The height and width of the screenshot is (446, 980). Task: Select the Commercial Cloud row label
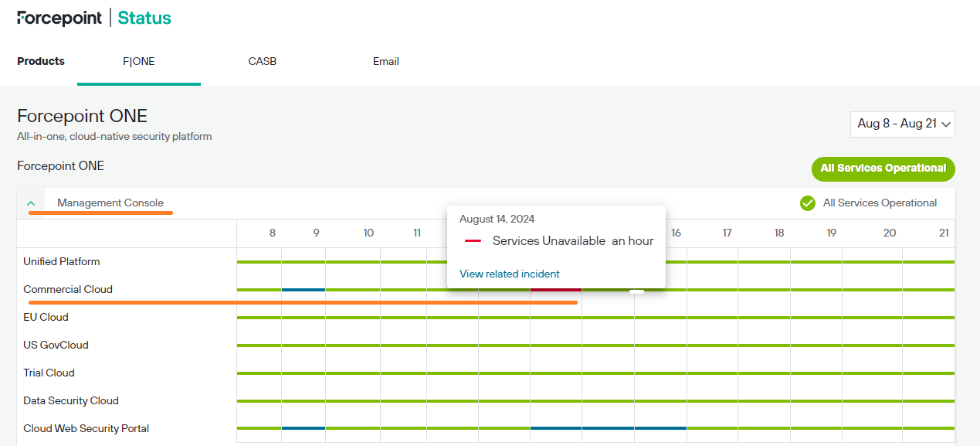point(68,289)
